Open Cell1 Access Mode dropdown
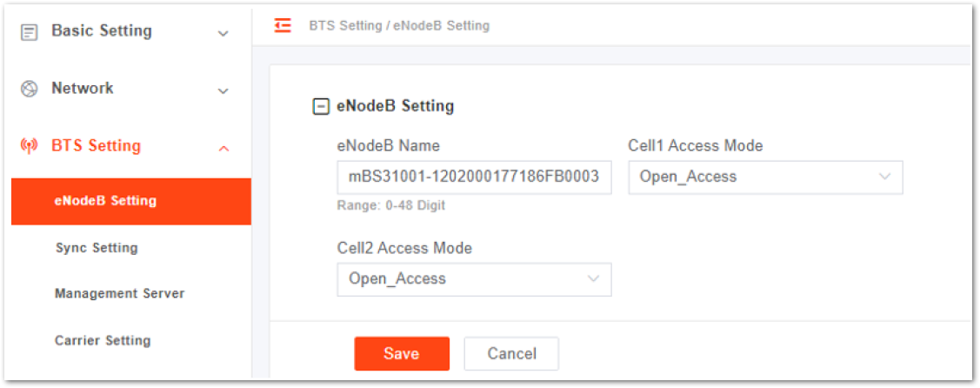The height and width of the screenshot is (388, 980). click(x=765, y=177)
